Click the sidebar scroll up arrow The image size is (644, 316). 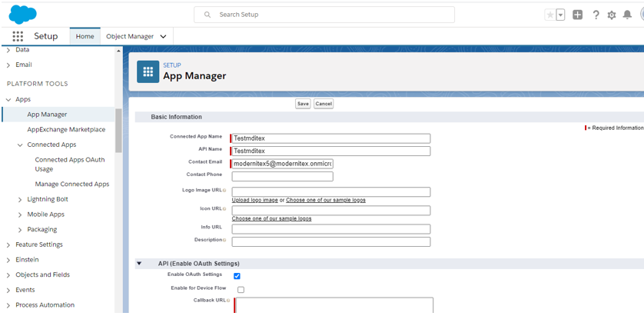click(x=118, y=51)
